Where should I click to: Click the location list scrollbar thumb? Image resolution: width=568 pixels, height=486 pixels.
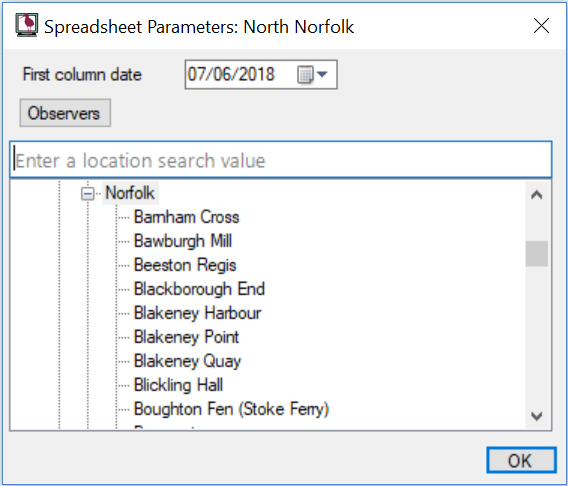click(x=536, y=254)
